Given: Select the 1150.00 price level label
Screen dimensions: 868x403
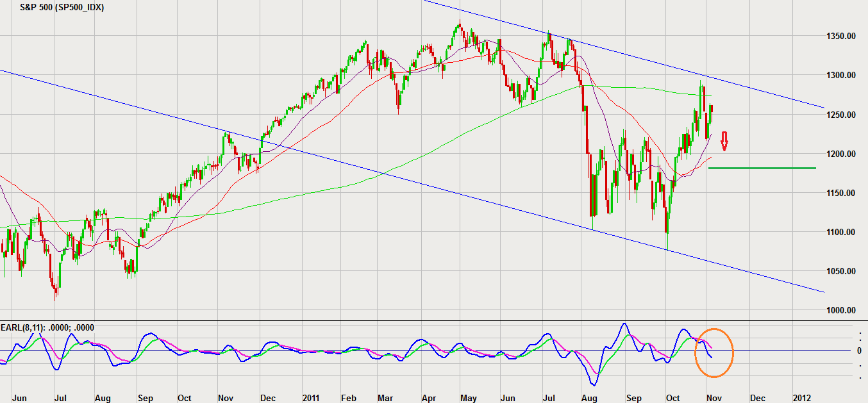Looking at the screenshot, I should (x=840, y=193).
